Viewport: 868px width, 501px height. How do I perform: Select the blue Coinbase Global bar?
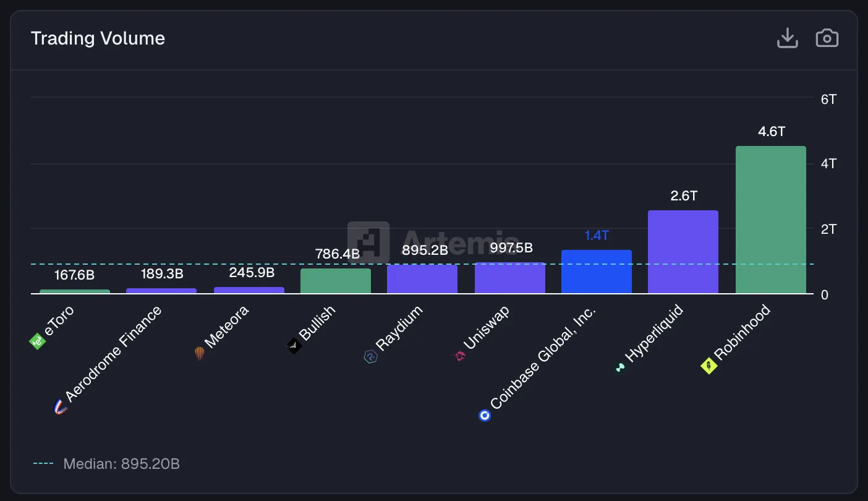(597, 272)
